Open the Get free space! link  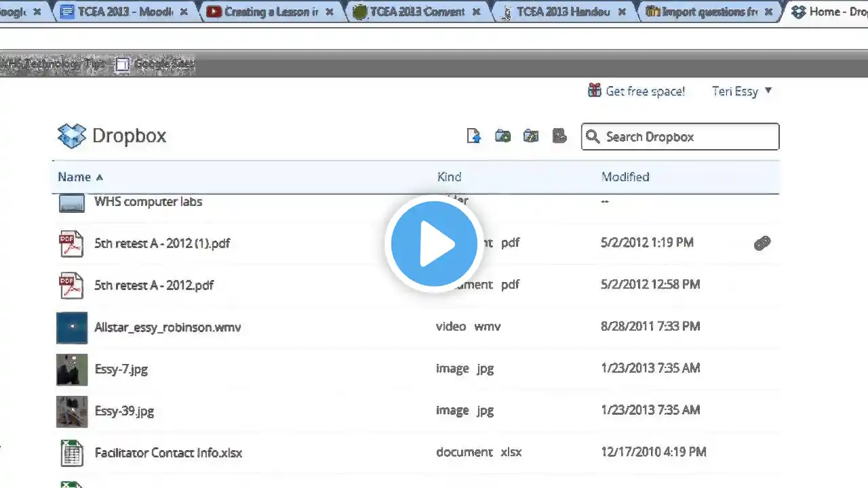tap(645, 91)
